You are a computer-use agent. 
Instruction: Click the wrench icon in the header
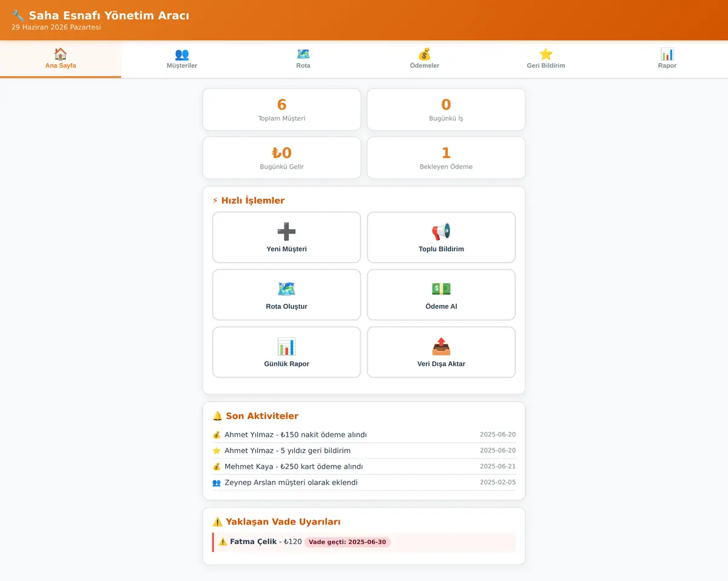tap(18, 16)
